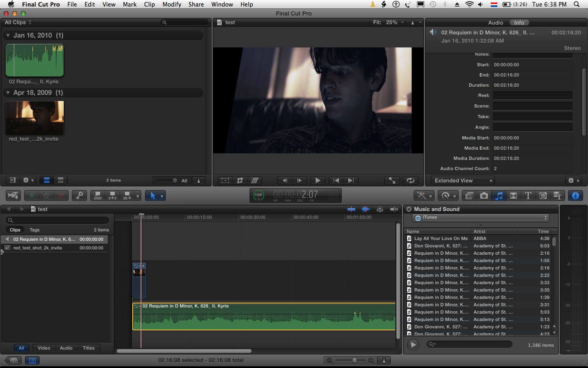Go to previous edit point

pos(336,180)
